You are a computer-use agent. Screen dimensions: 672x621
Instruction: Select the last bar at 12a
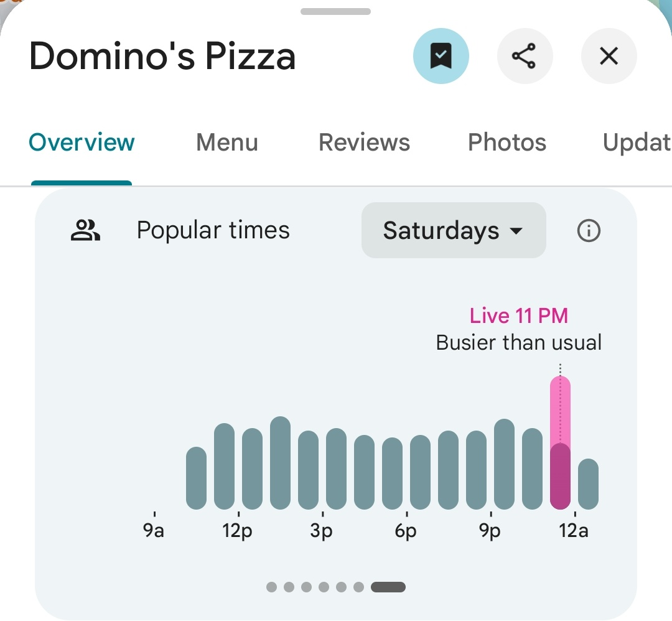tap(588, 484)
